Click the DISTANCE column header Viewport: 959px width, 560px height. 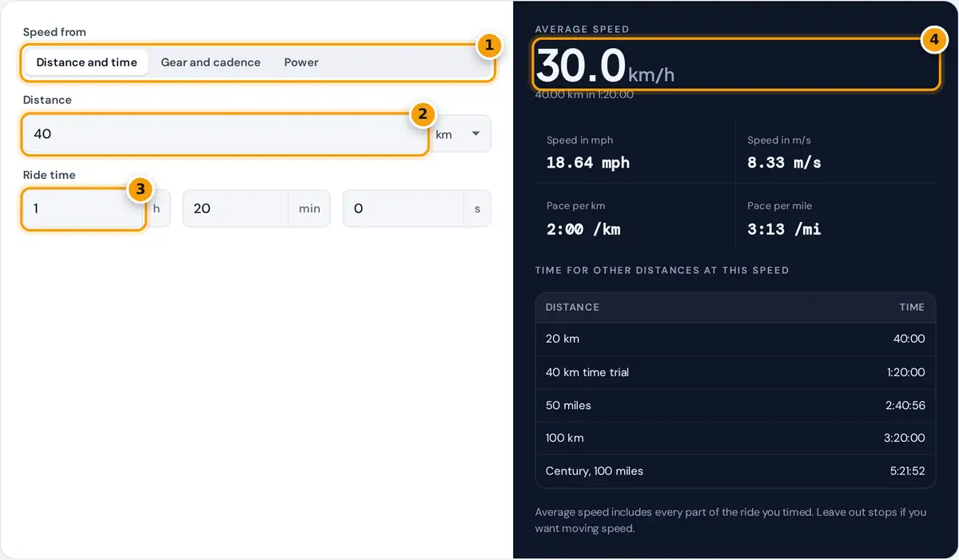click(572, 307)
